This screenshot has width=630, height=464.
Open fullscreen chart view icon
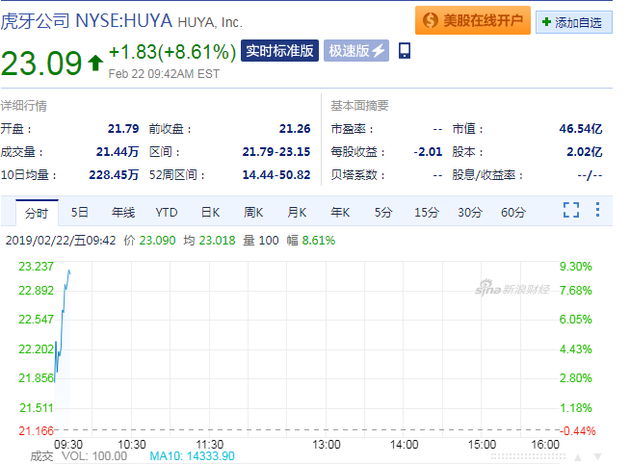point(571,210)
